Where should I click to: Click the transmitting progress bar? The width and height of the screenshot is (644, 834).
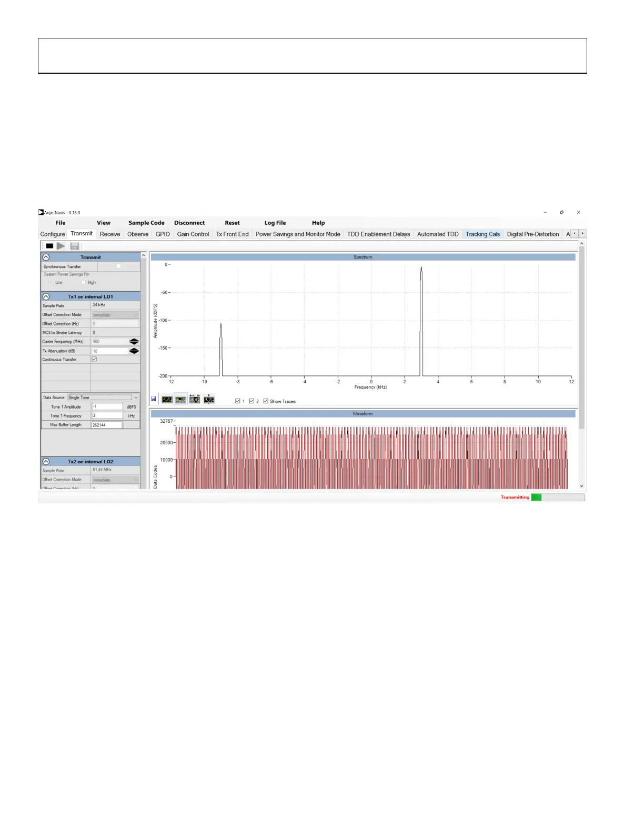(558, 497)
